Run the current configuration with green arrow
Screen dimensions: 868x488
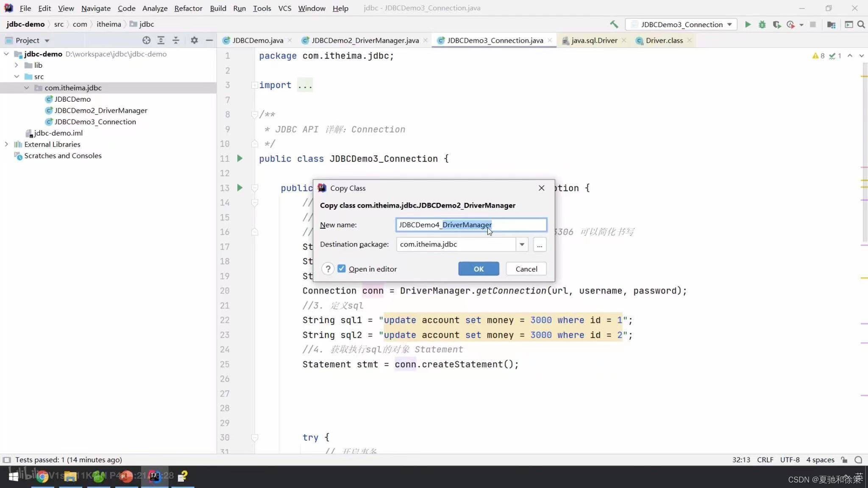click(x=748, y=25)
